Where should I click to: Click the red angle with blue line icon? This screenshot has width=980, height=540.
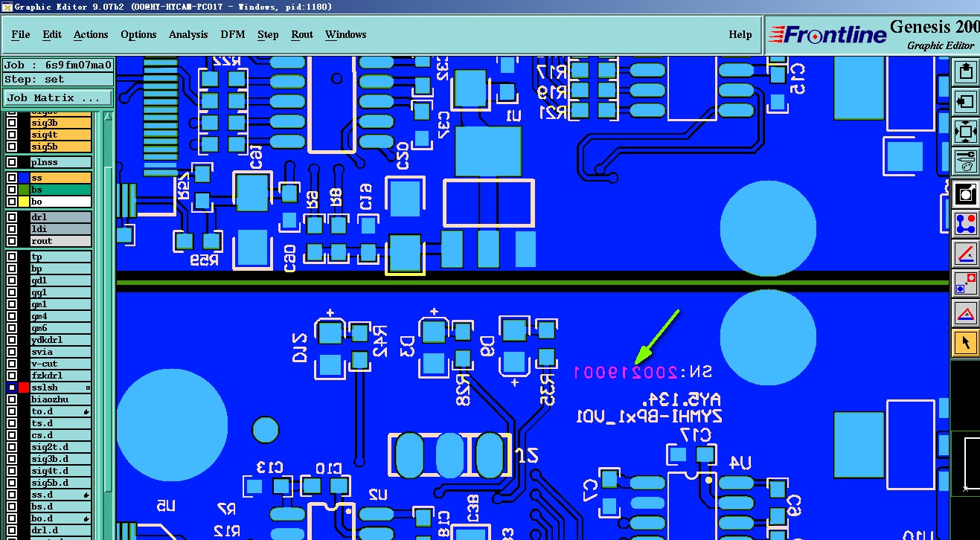(966, 254)
